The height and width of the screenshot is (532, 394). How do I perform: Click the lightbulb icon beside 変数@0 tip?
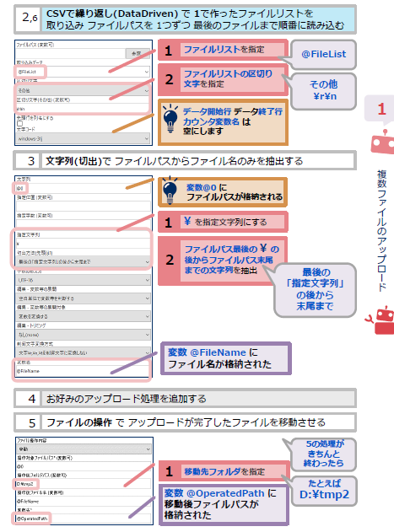(x=170, y=190)
